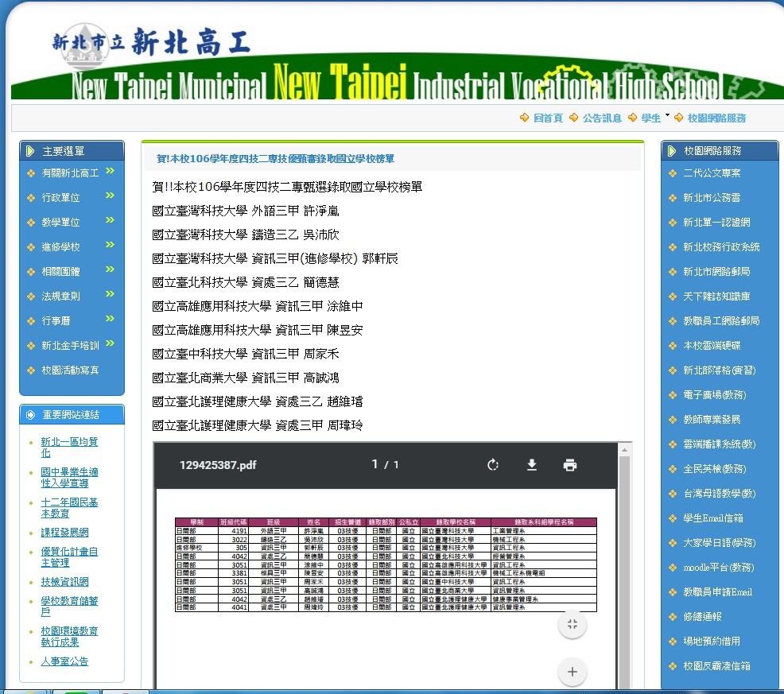Open 教職員申請Email service link
The image size is (784, 694).
click(717, 592)
